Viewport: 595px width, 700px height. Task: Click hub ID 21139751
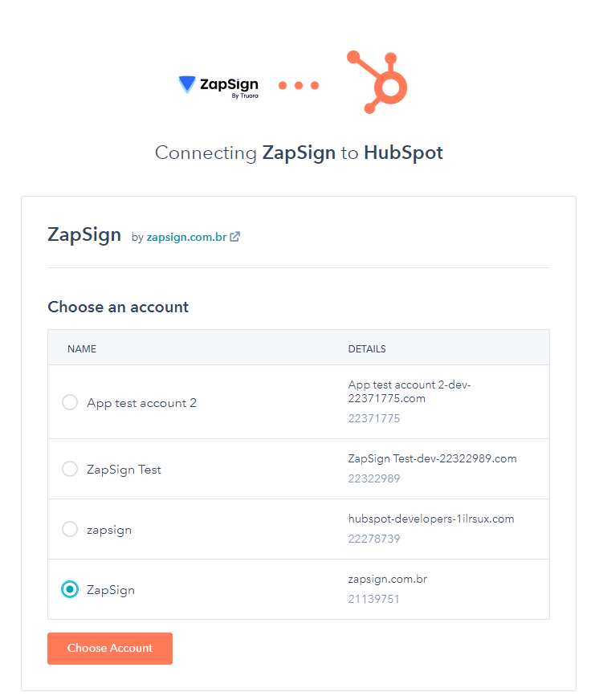(x=374, y=599)
